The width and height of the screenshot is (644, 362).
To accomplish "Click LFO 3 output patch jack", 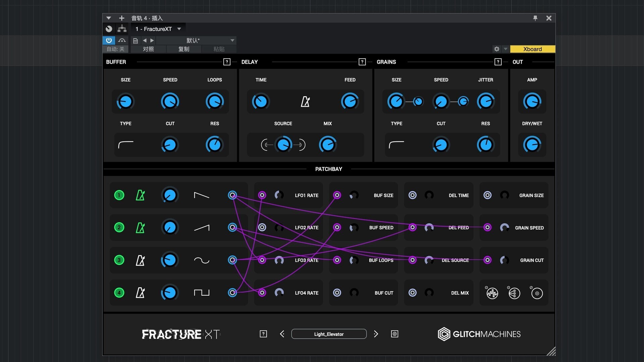I will click(232, 260).
